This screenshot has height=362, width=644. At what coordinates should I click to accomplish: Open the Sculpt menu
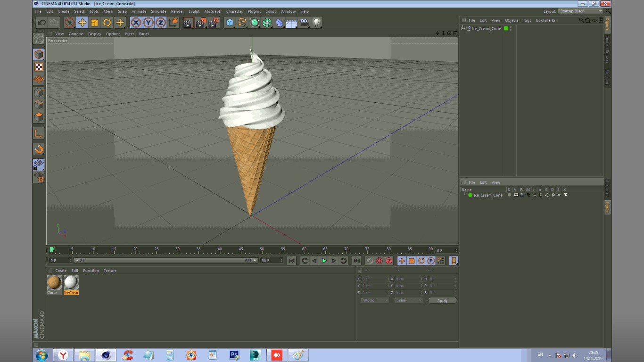pos(194,11)
